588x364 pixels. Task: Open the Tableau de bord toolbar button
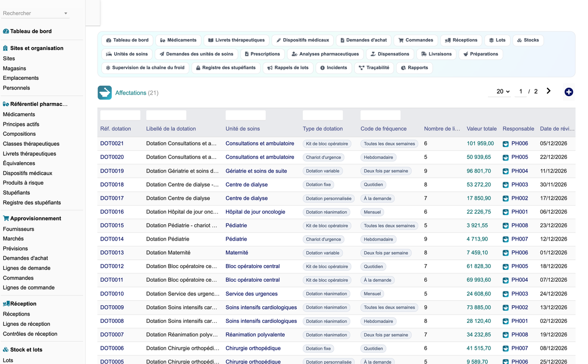coord(127,40)
